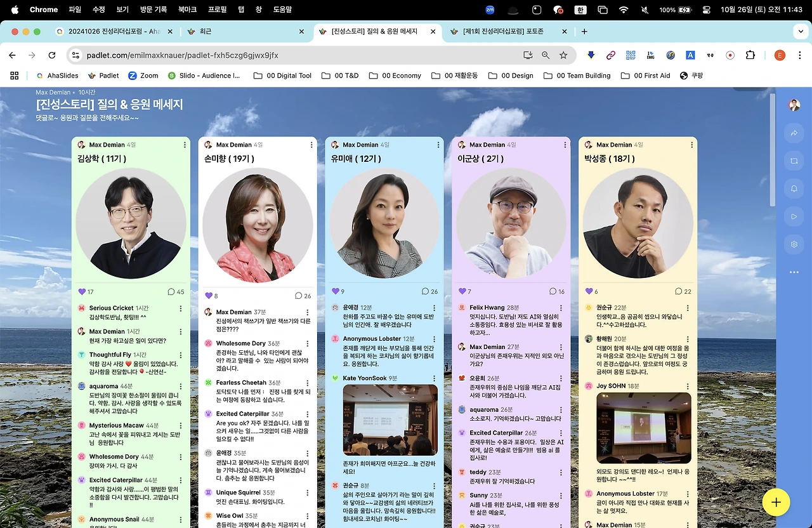Open comments count on 김상학 post

[176, 292]
